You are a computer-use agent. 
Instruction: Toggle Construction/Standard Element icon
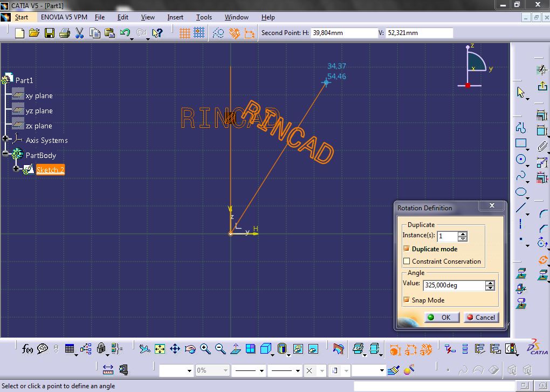218,33
